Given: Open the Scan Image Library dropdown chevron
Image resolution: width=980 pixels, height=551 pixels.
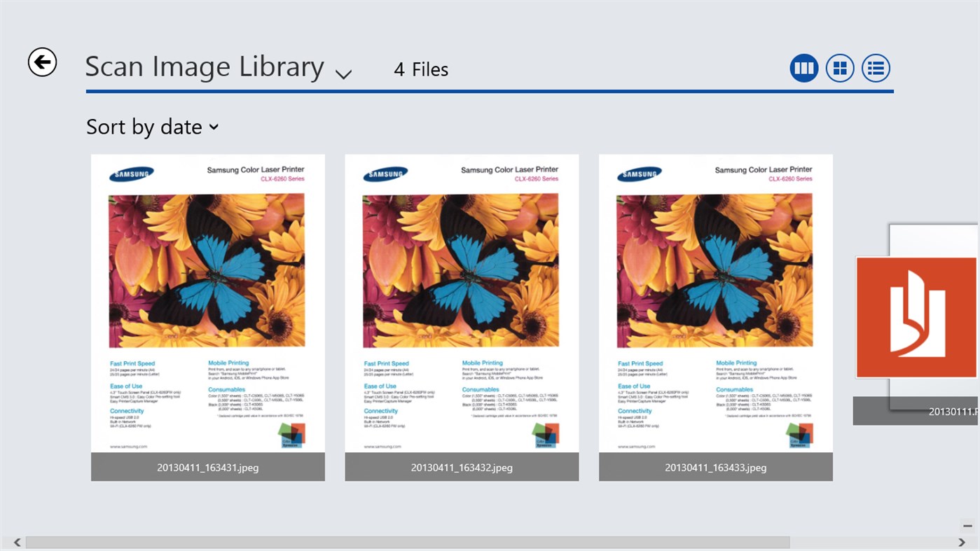Looking at the screenshot, I should click(343, 73).
